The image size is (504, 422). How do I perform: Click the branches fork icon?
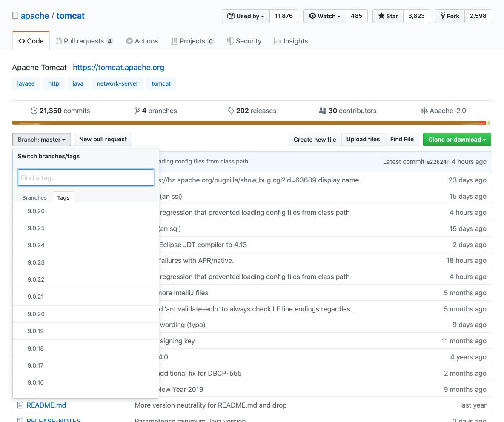137,111
